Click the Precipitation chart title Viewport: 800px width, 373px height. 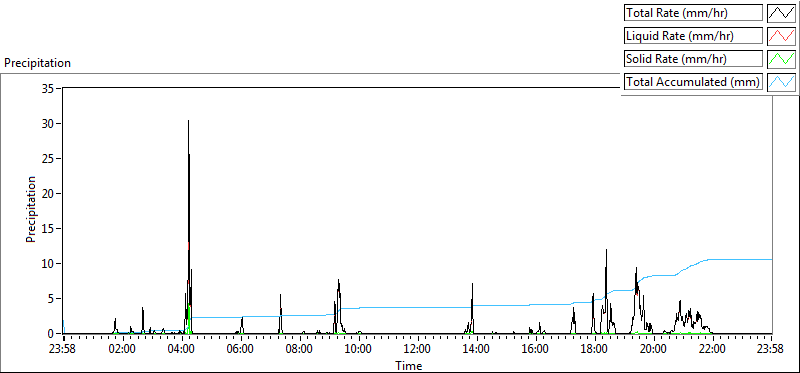coord(37,63)
